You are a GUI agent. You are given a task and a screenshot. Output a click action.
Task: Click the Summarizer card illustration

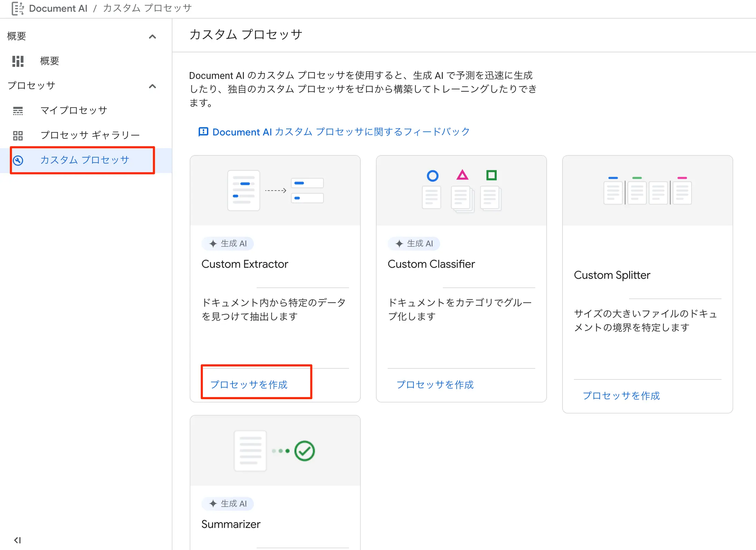point(275,450)
